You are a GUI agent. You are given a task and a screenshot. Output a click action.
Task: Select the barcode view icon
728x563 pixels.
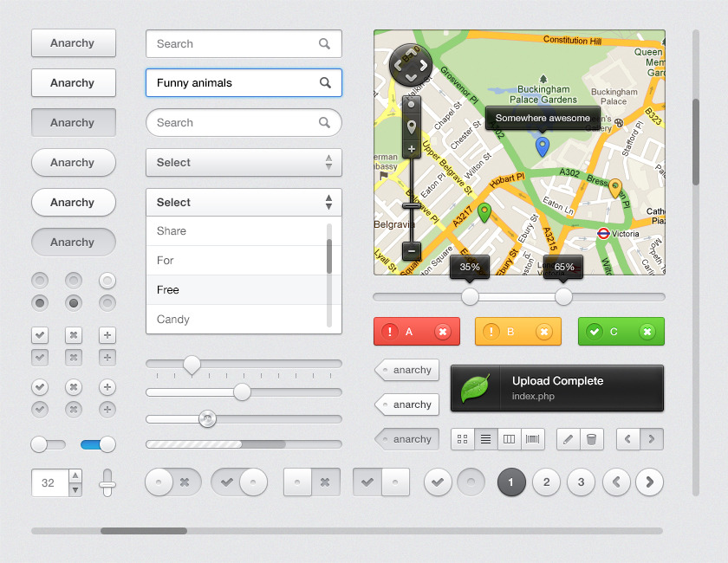[x=532, y=439]
